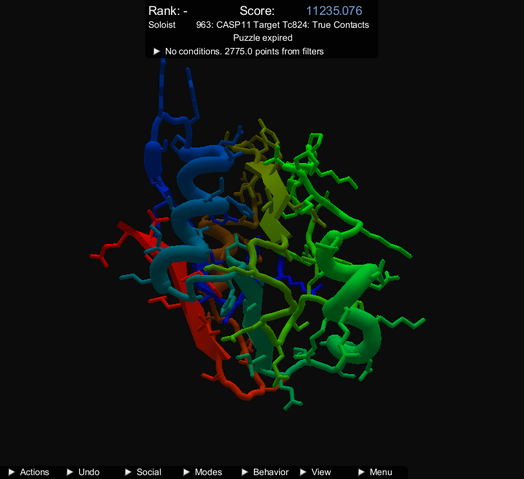Open the main Menu item
Image resolution: width=524 pixels, height=479 pixels.
pyautogui.click(x=375, y=472)
